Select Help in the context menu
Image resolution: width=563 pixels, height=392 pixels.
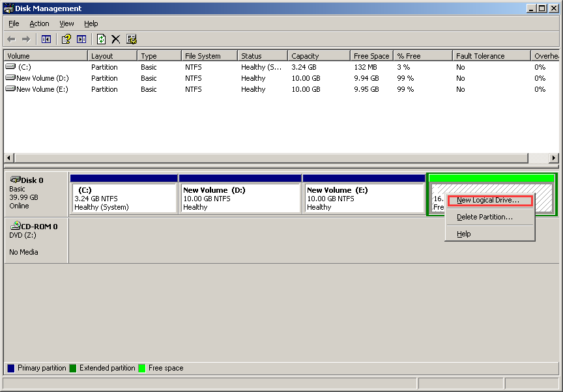[x=490, y=234]
